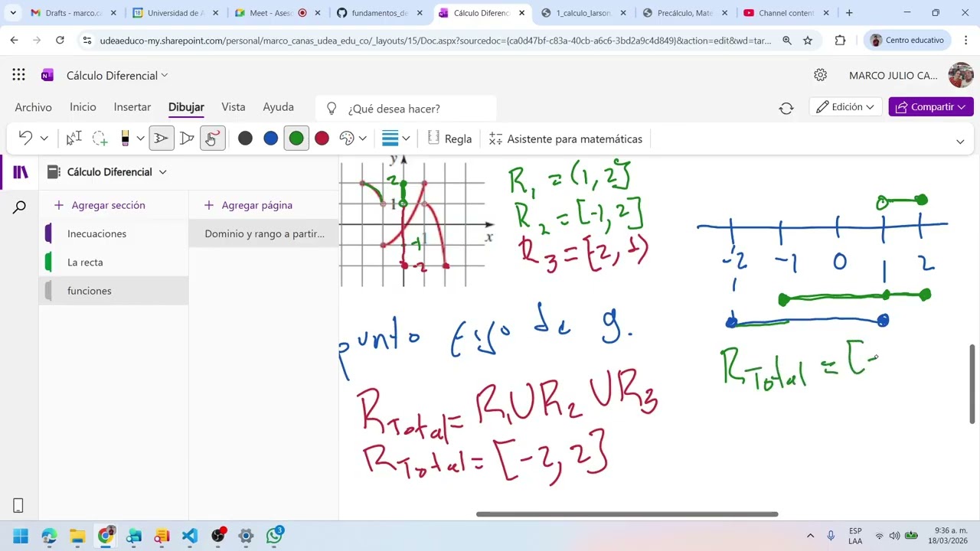This screenshot has width=980, height=551.
Task: Select the text/object selection tool
Action: point(73,139)
